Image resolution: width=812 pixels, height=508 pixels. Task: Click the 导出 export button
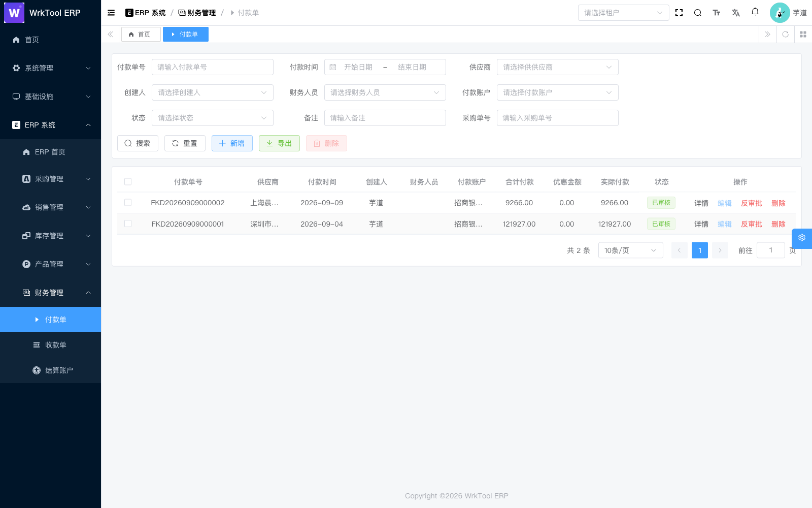279,143
